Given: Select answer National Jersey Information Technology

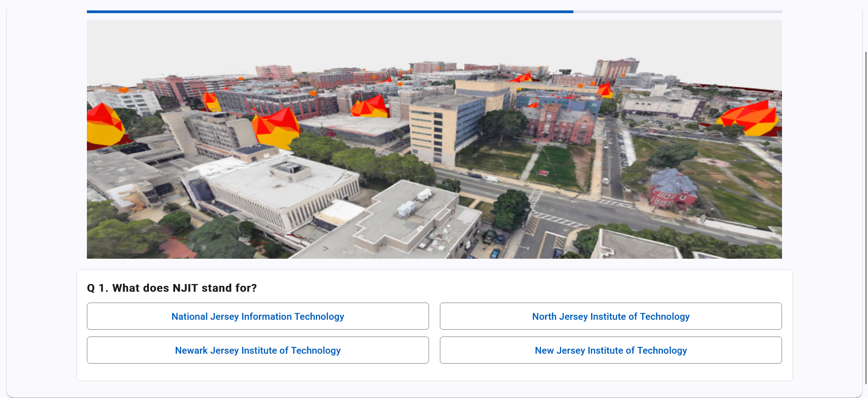Looking at the screenshot, I should click(258, 316).
